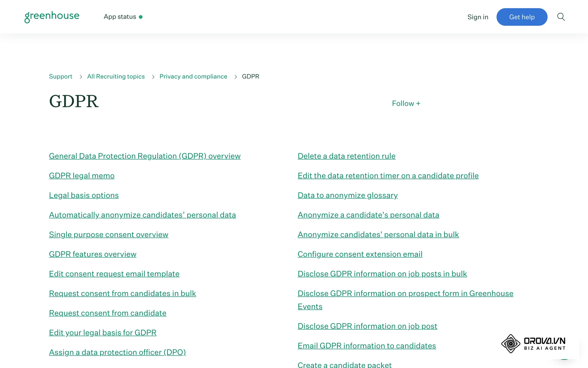Screen dimensions: 588x368
Task: Open Anonymize candidates' personal data in bulk
Action: pyautogui.click(x=378, y=234)
